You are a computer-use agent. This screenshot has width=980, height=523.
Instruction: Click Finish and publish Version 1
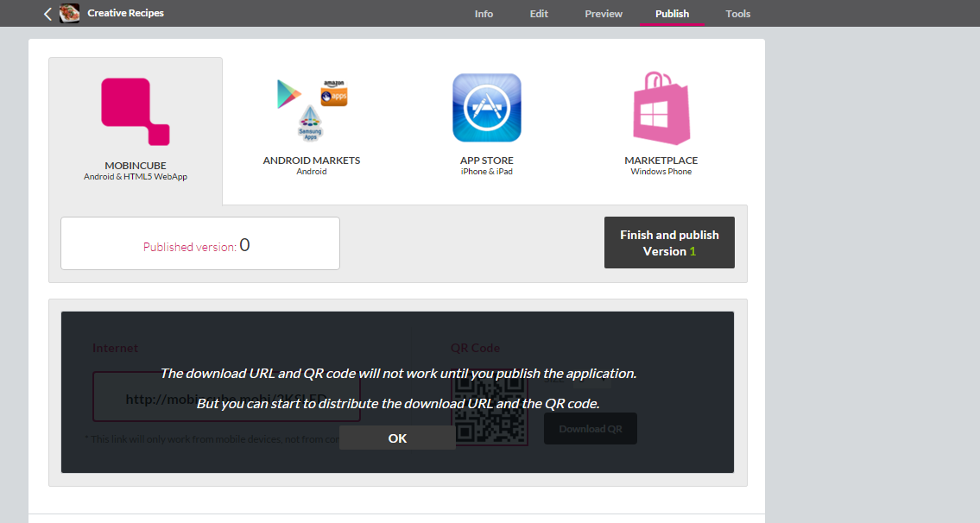pyautogui.click(x=669, y=243)
